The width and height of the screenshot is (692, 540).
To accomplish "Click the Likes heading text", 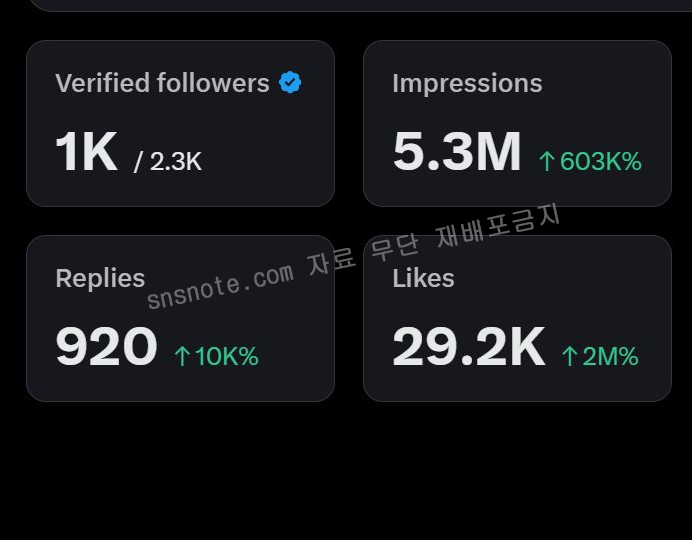I will click(423, 278).
